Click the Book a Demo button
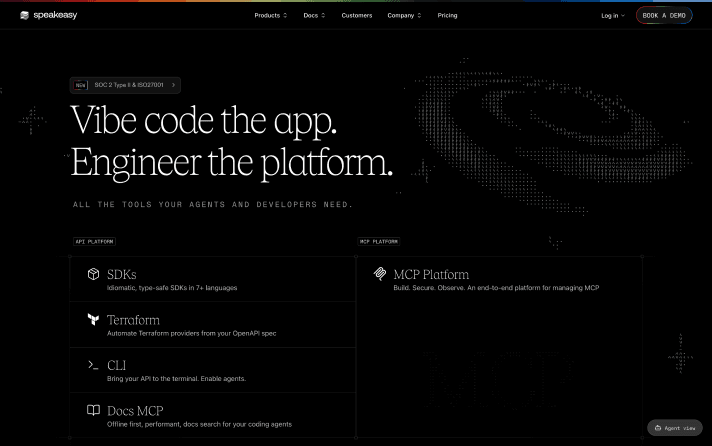 (x=664, y=15)
